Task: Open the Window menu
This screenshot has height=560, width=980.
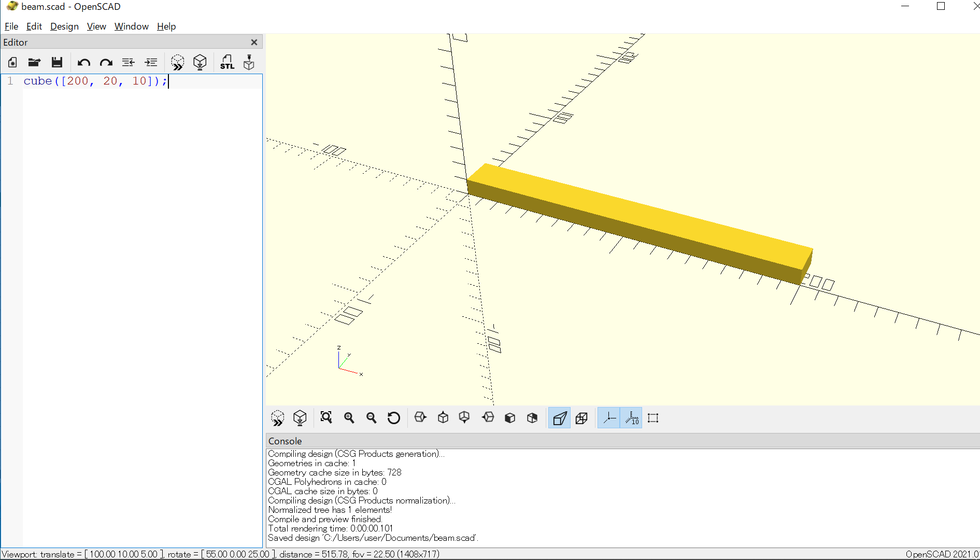Action: (x=132, y=26)
